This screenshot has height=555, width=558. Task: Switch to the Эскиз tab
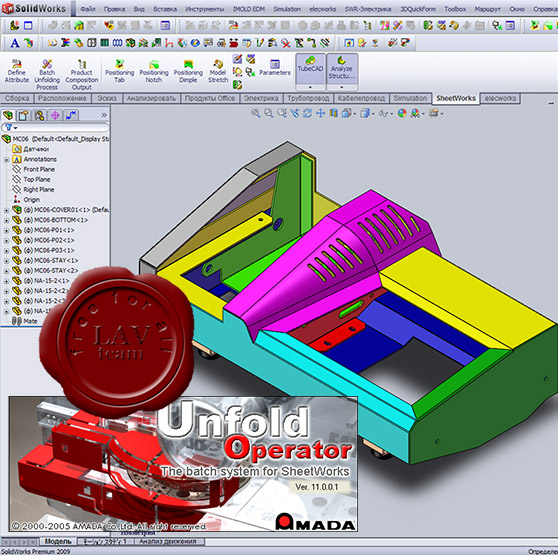(x=107, y=98)
